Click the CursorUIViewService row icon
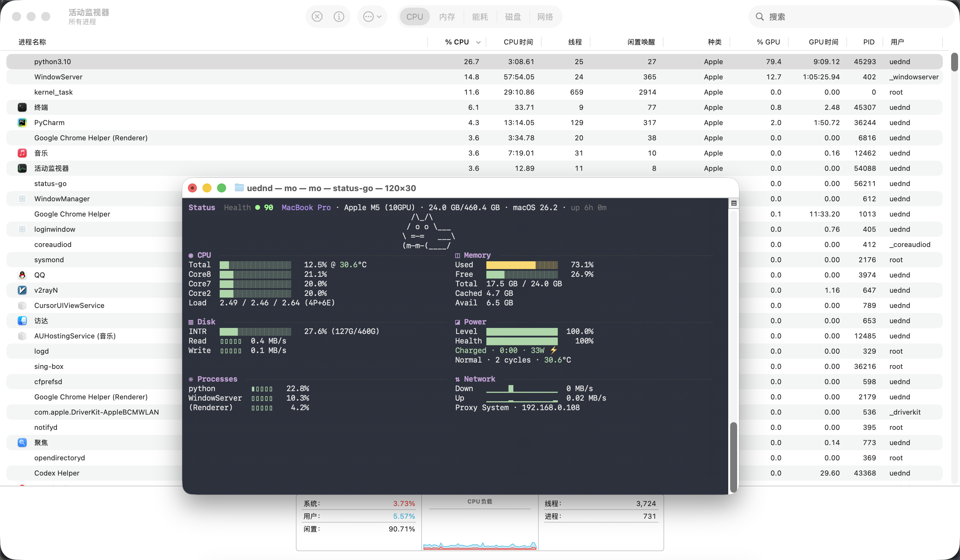The width and height of the screenshot is (960, 560). click(22, 305)
